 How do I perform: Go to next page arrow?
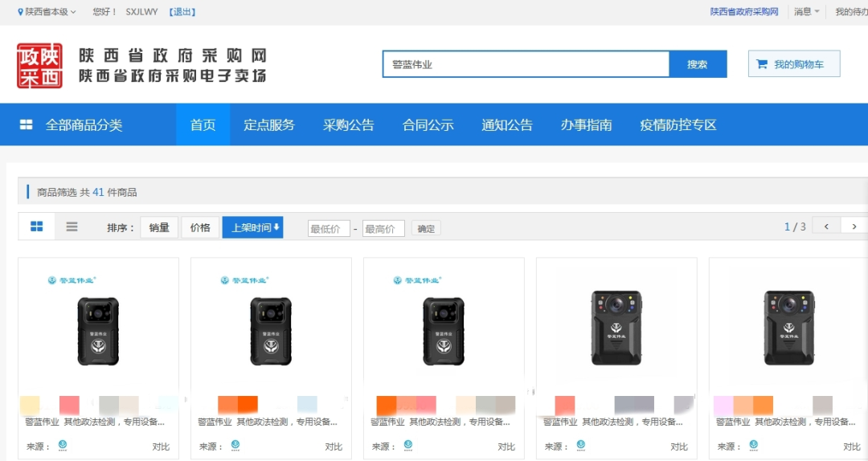click(854, 226)
